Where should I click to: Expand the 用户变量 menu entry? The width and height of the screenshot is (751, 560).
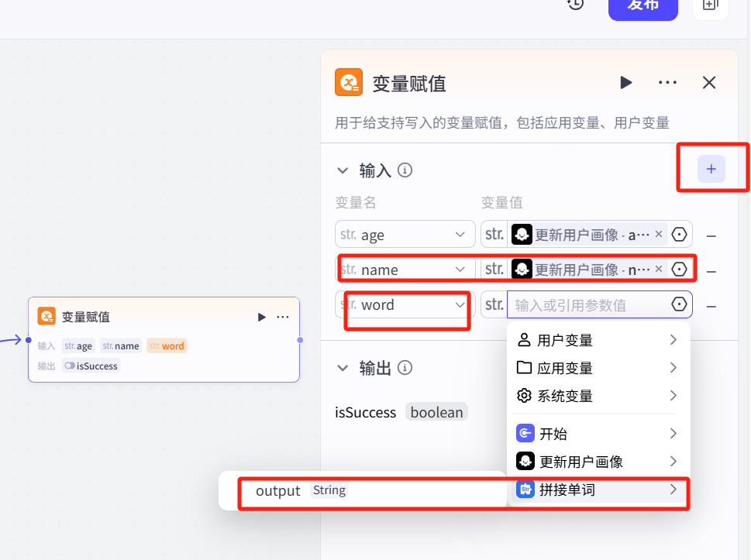[598, 340]
